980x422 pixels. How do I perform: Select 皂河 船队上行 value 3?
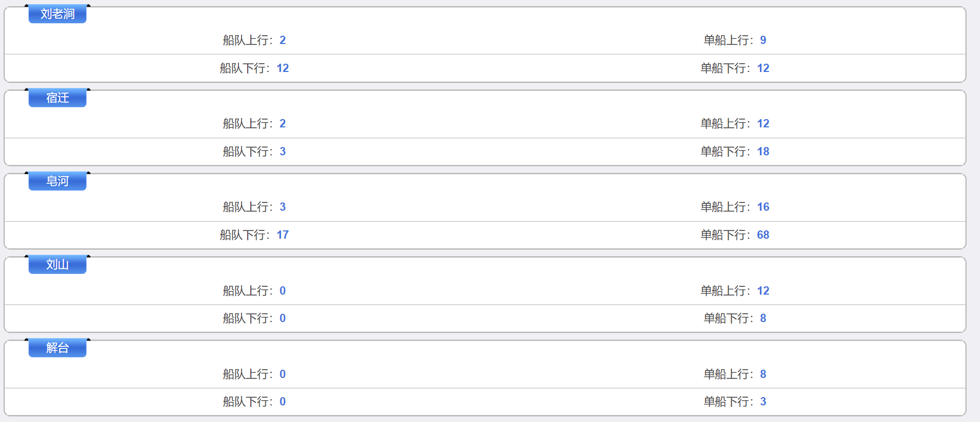click(x=282, y=207)
